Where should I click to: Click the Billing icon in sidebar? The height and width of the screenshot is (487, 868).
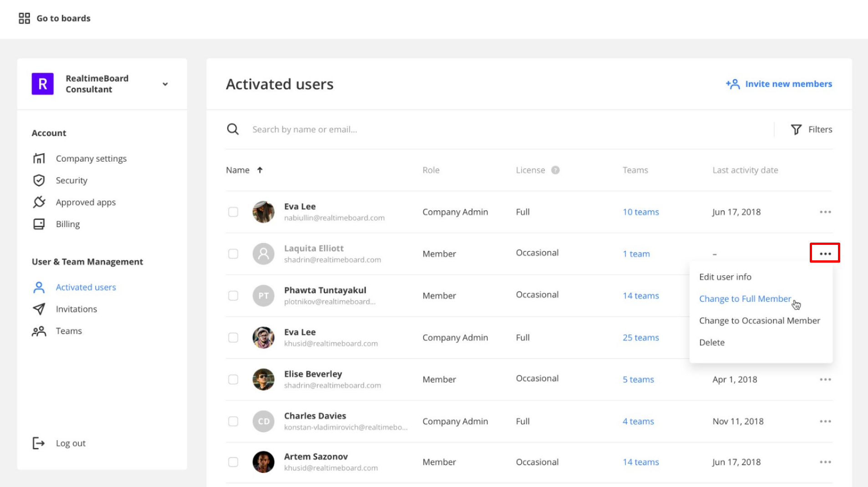pos(39,224)
